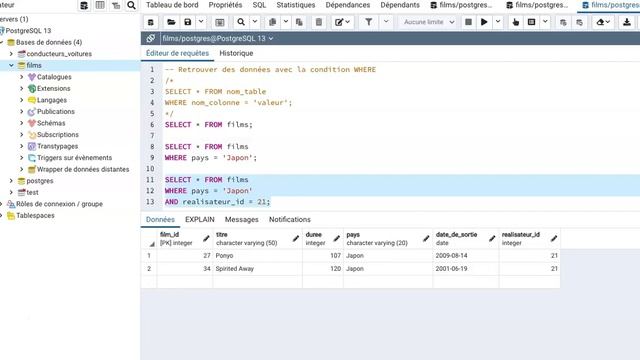
Task: Open the Edit pencil menu
Action: point(342,22)
